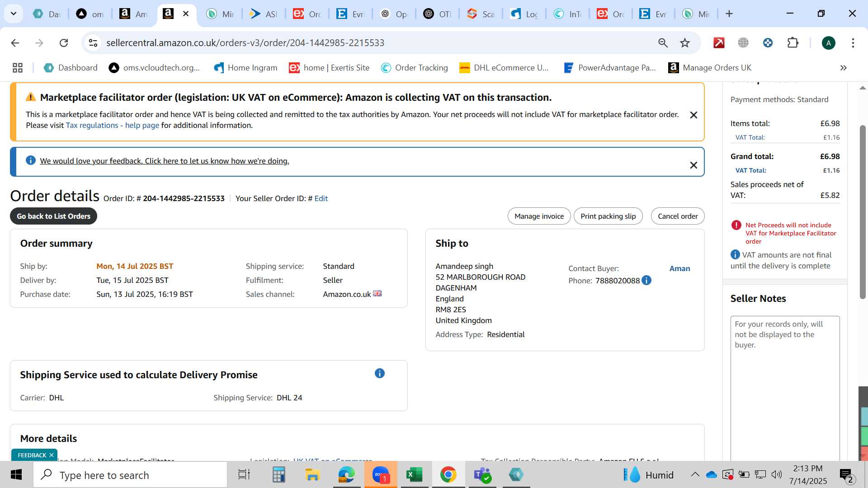Go back to previous page in browser
Screen dimensions: 868x488
[x=15, y=43]
